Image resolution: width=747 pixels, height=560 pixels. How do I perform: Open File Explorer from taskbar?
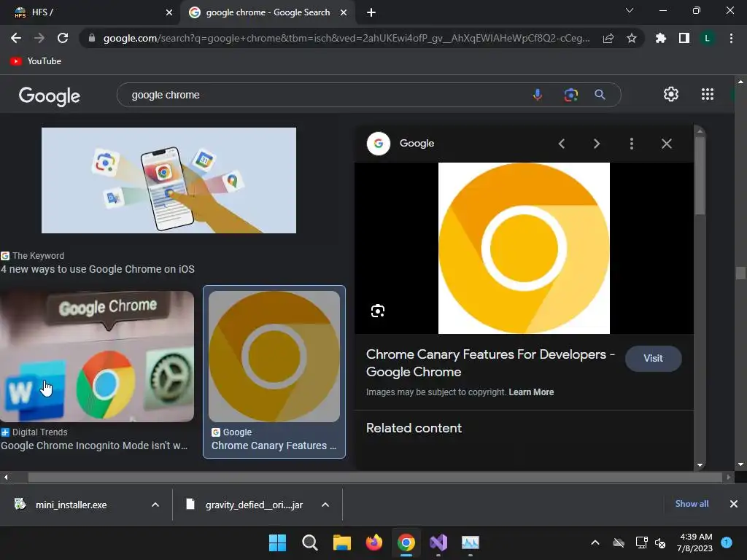coord(341,542)
